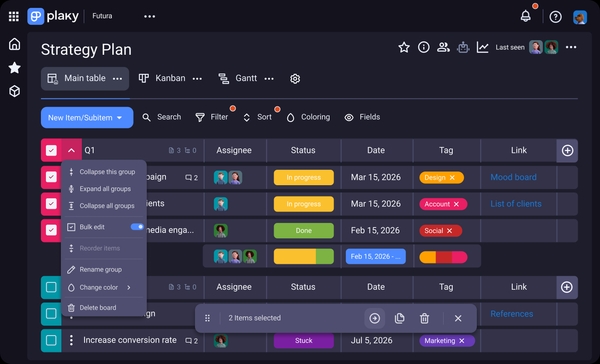The image size is (600, 364).
Task: Open the Coloring options
Action: 308,117
